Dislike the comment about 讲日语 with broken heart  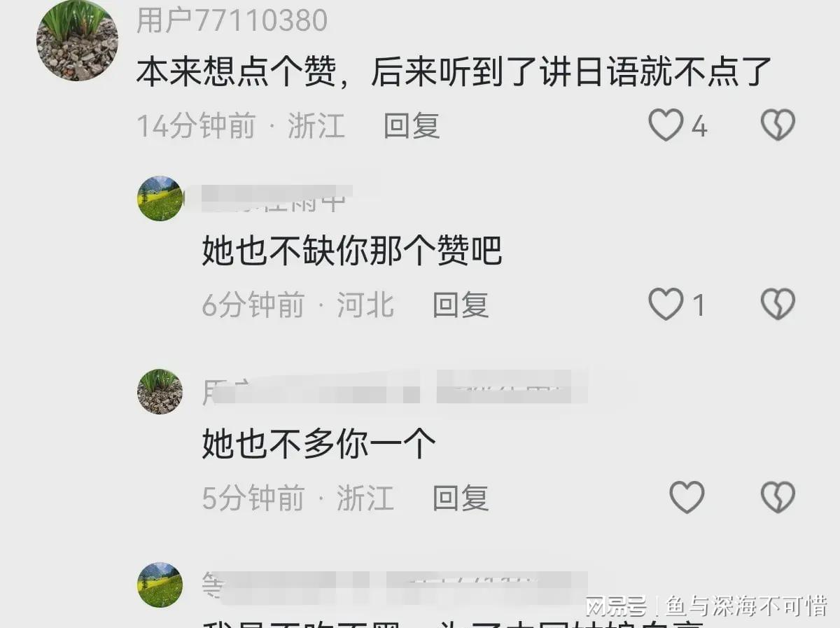pos(778,126)
